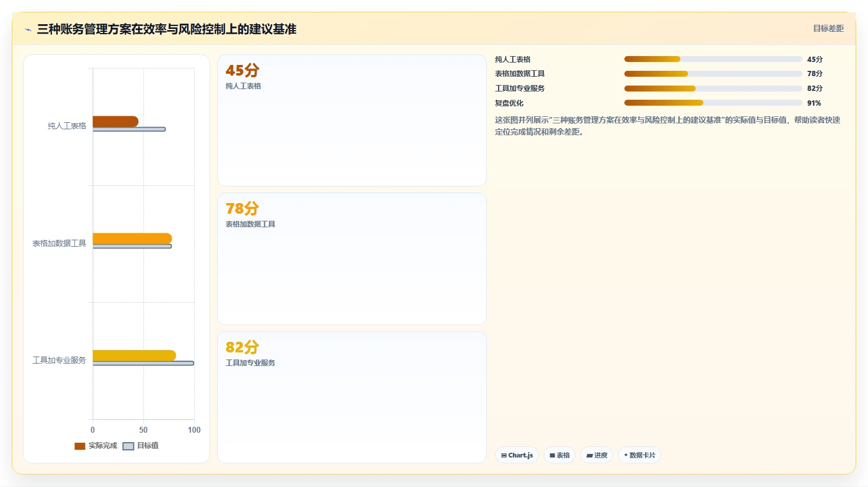
Task: Click the 表格加数据工具 caption in 78分 card
Action: click(250, 224)
